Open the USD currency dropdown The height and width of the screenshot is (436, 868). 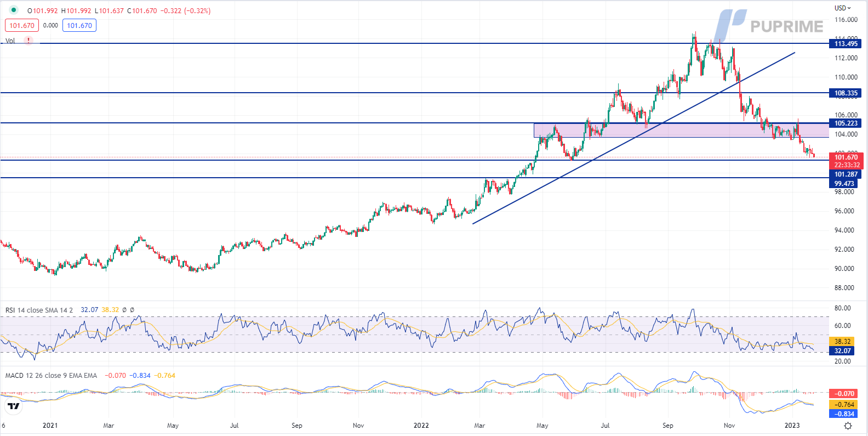[x=842, y=8]
